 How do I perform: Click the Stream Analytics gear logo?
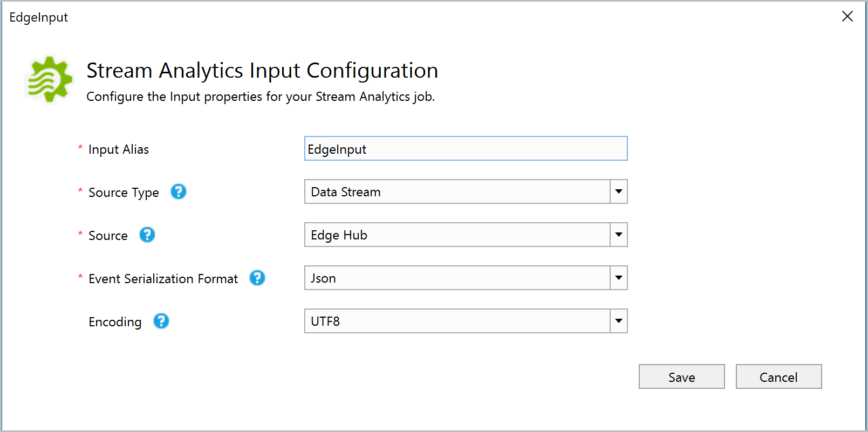click(x=50, y=79)
